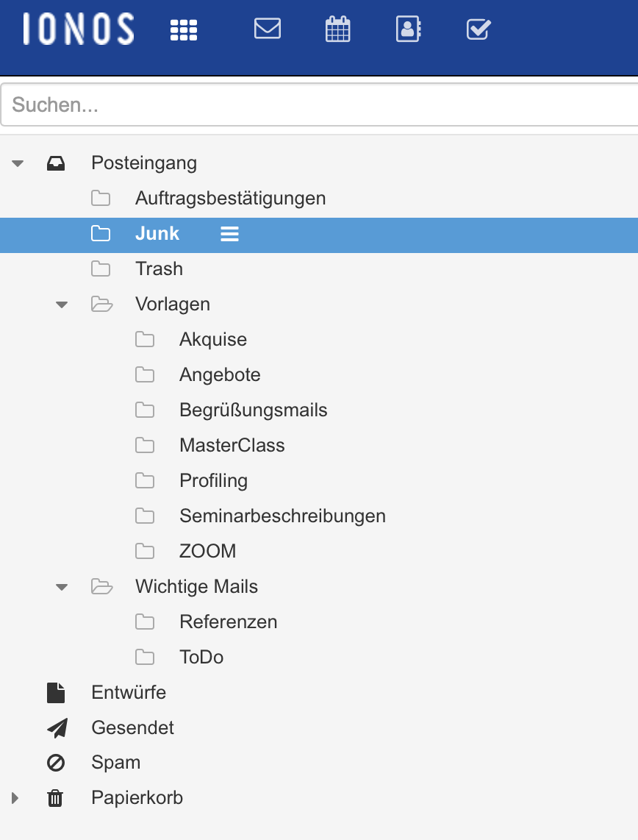Select the Auftragsbestätigungen folder
The width and height of the screenshot is (638, 840).
coord(230,198)
